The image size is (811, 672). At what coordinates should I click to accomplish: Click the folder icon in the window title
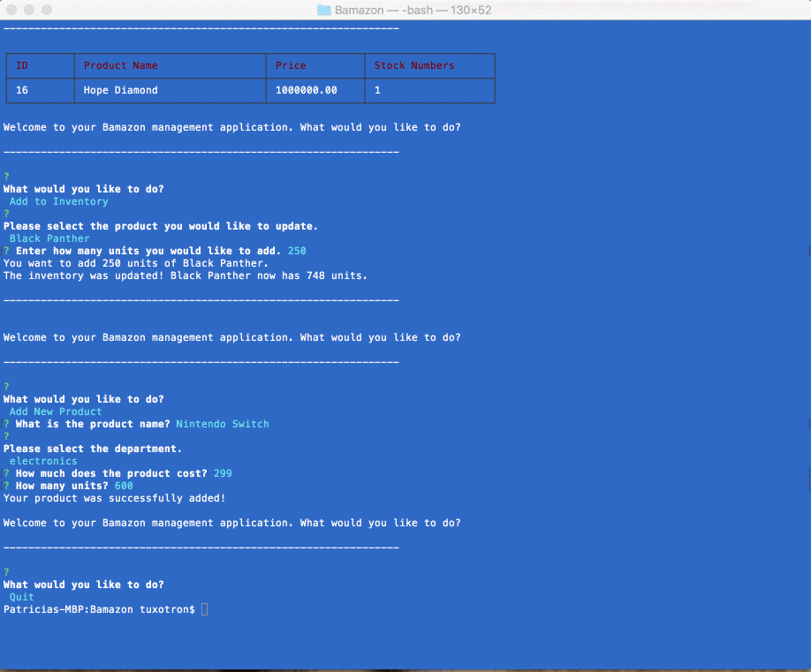click(323, 10)
